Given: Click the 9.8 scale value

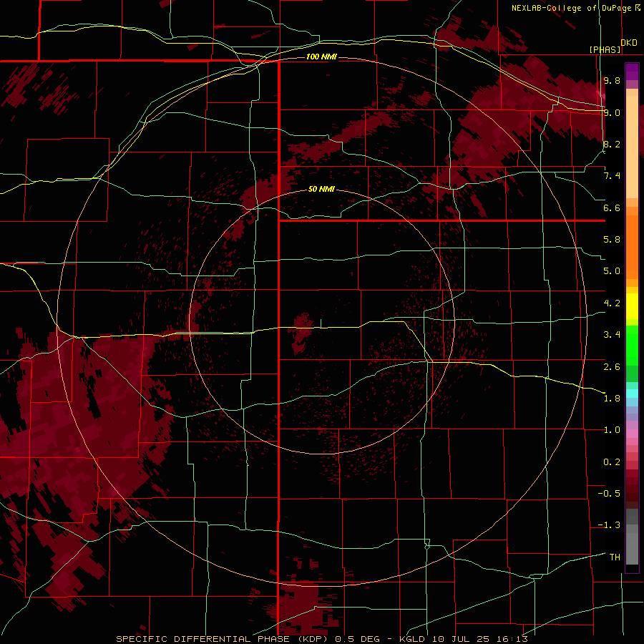Looking at the screenshot, I should [612, 80].
